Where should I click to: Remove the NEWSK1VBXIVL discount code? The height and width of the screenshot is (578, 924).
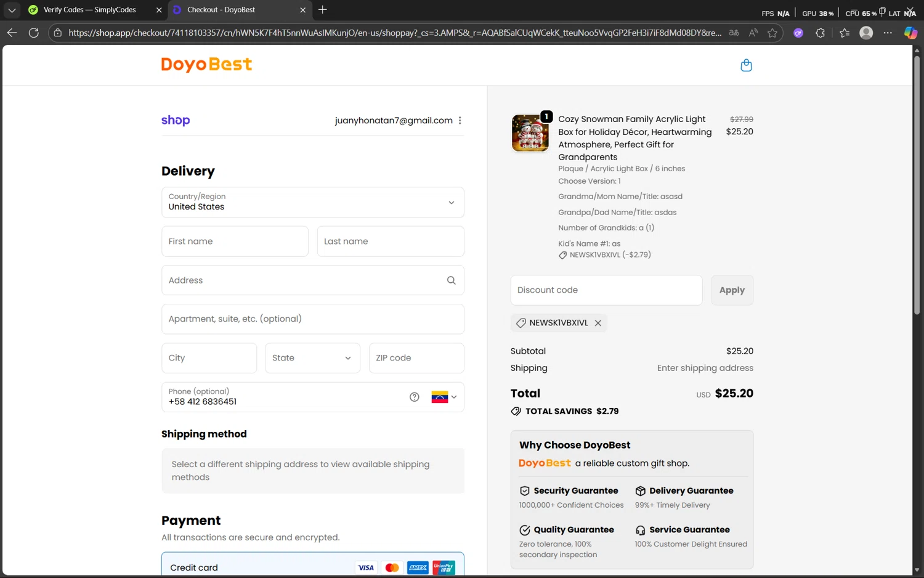[598, 323]
